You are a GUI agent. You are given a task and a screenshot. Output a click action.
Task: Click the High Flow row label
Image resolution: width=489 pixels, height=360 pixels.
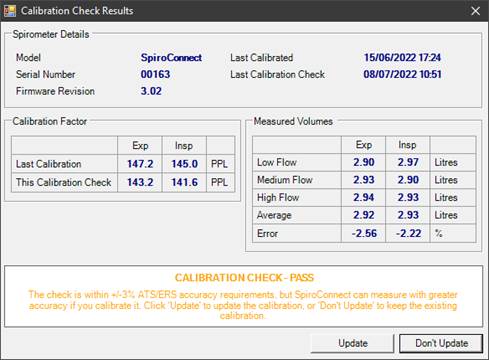click(278, 197)
